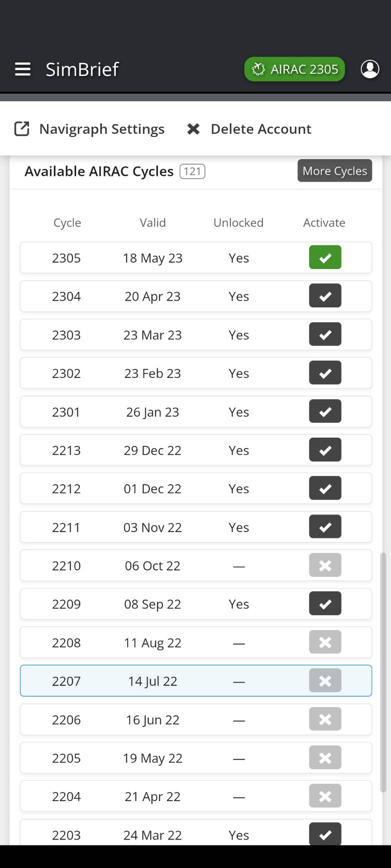Click the checkmark for cycle 2213
Screen dimensions: 391x868
[325, 450]
